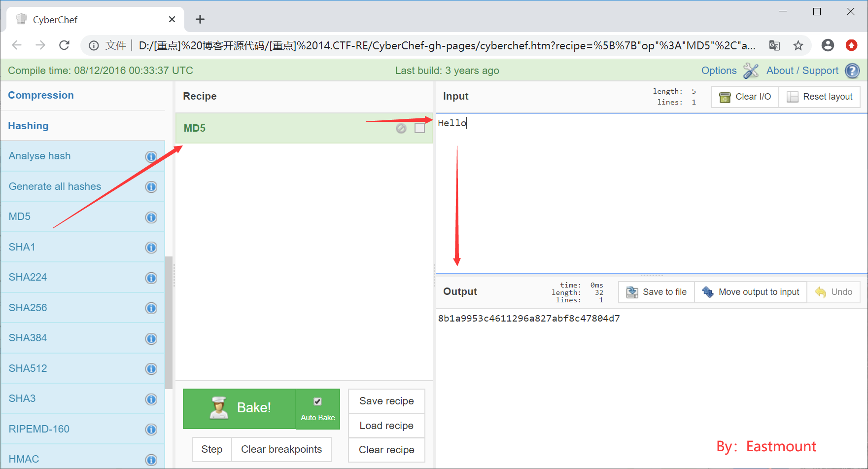This screenshot has width=868, height=469.
Task: Click Reset layout button
Action: 820,97
